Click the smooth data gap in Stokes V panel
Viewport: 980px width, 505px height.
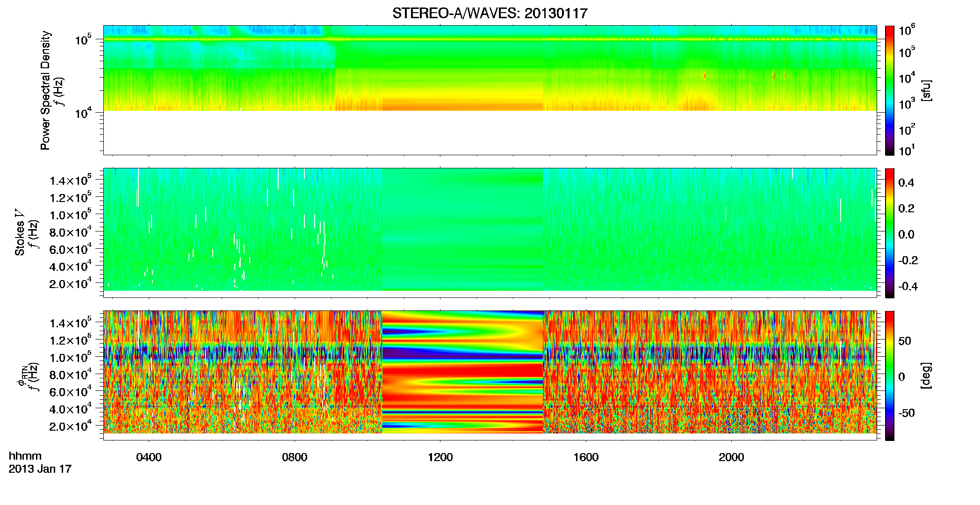coord(462,230)
